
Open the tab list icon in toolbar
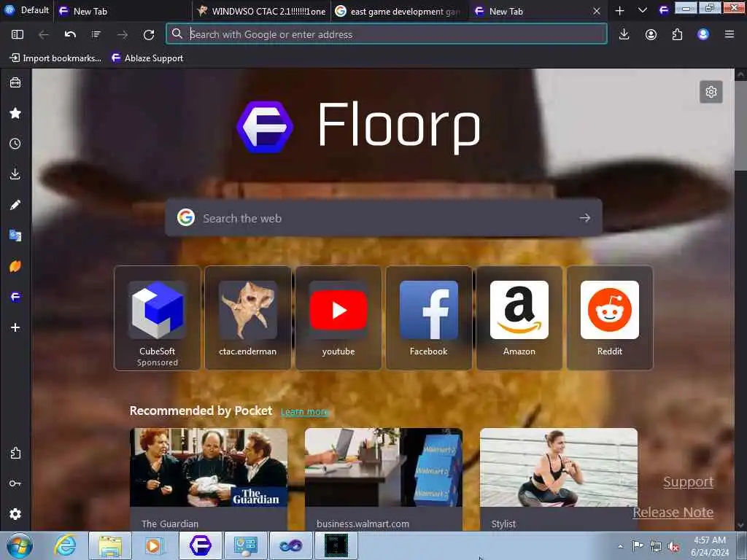coord(96,34)
